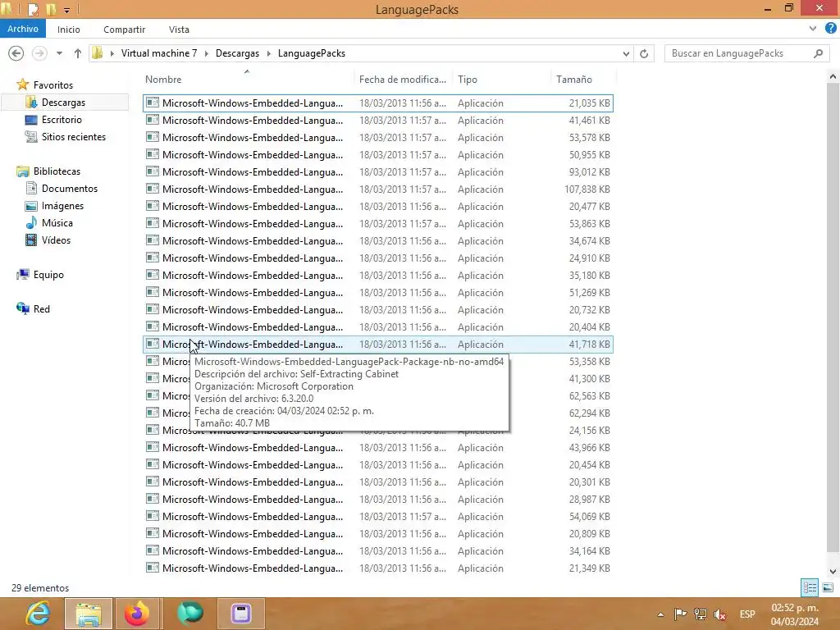Open Help with the question mark icon

(830, 29)
